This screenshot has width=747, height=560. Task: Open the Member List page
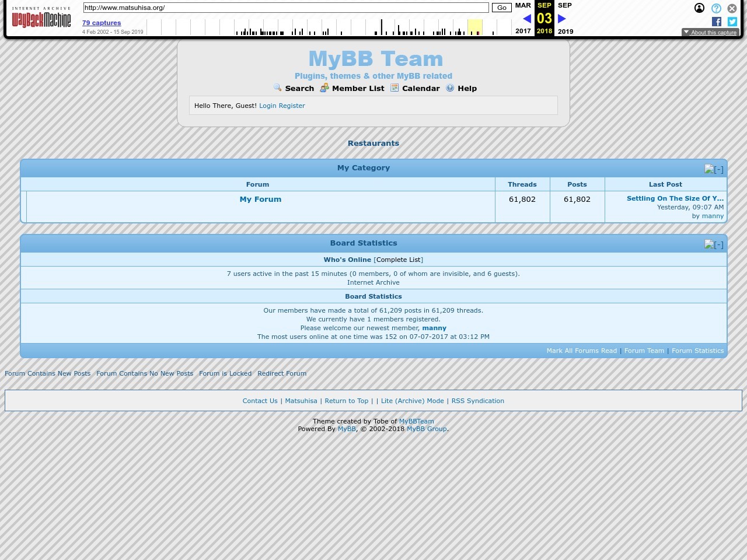coord(358,89)
